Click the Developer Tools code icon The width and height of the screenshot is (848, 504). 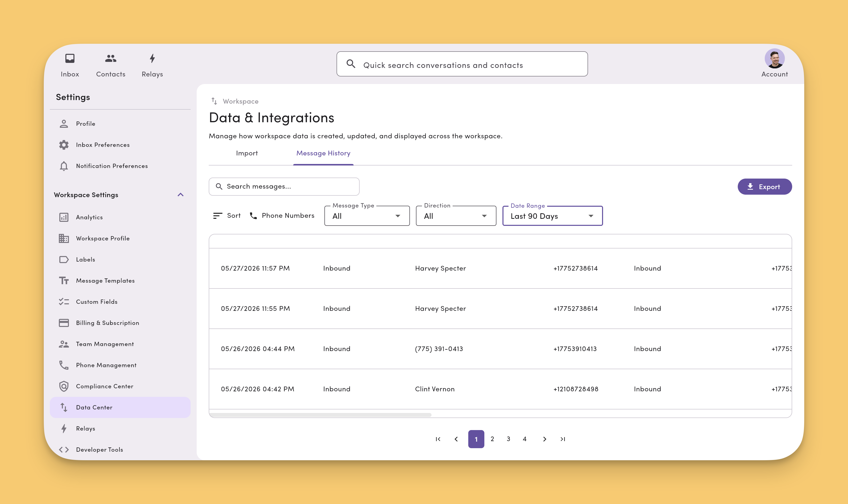pyautogui.click(x=64, y=450)
